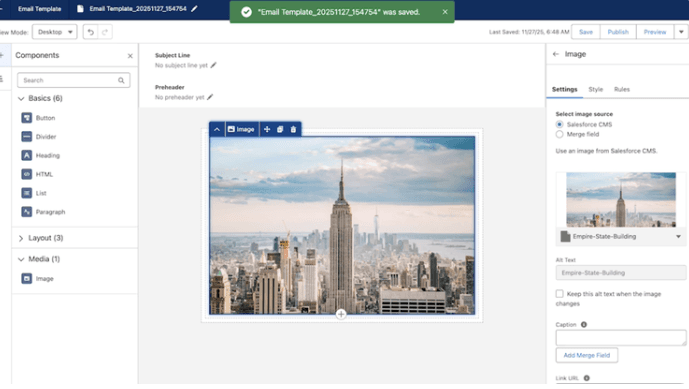This screenshot has height=389, width=689.
Task: Click the Undo arrow icon
Action: coord(91,32)
